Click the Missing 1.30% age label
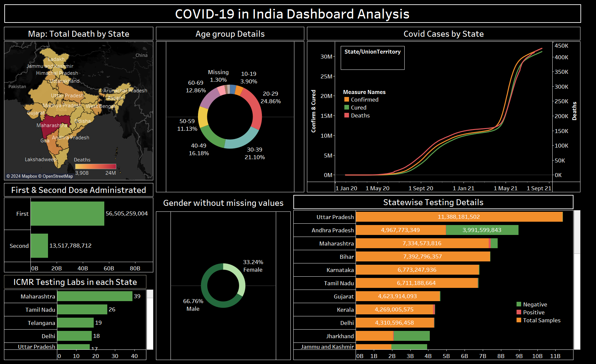Viewport: 596px width, 364px height. (x=218, y=76)
